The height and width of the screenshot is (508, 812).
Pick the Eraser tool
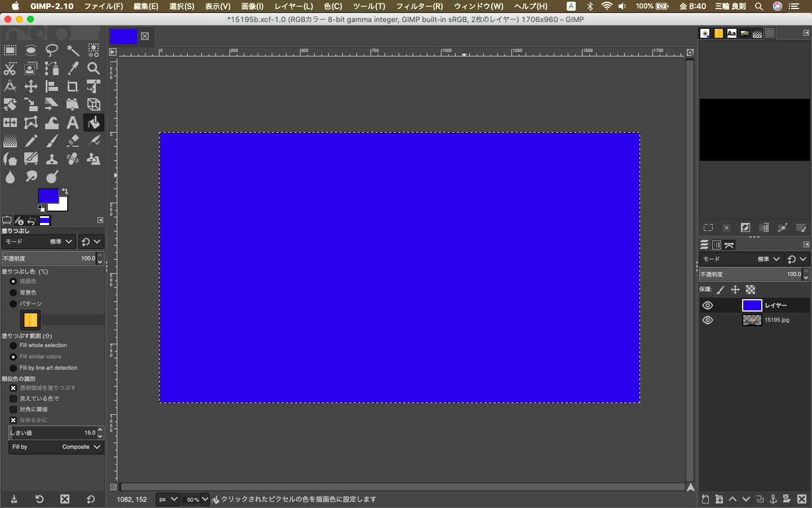pos(73,141)
